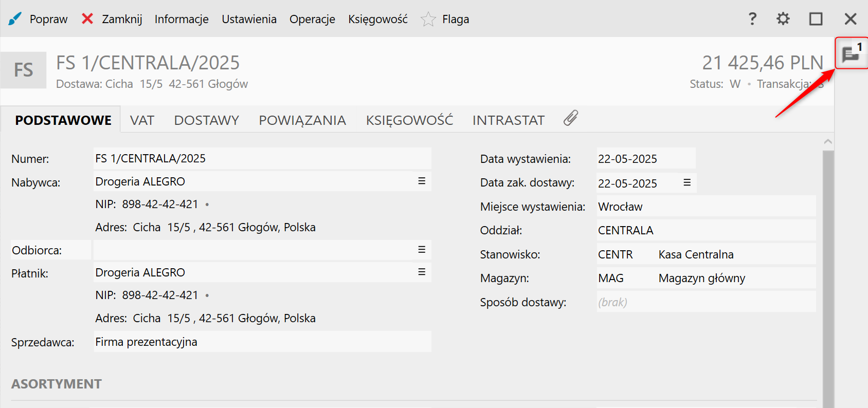This screenshot has height=408, width=868.
Task: Click the Popraw pencil icon
Action: [15, 19]
